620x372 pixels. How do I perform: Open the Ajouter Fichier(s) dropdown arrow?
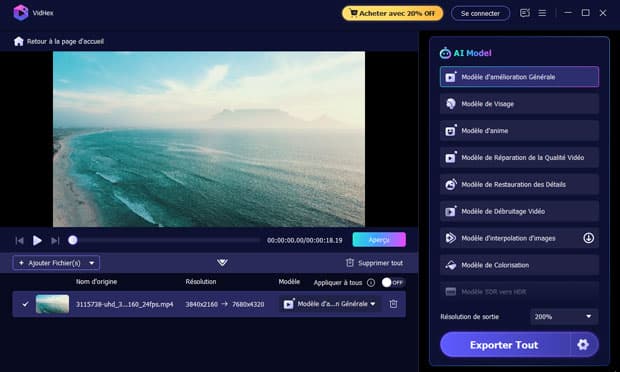tap(92, 263)
